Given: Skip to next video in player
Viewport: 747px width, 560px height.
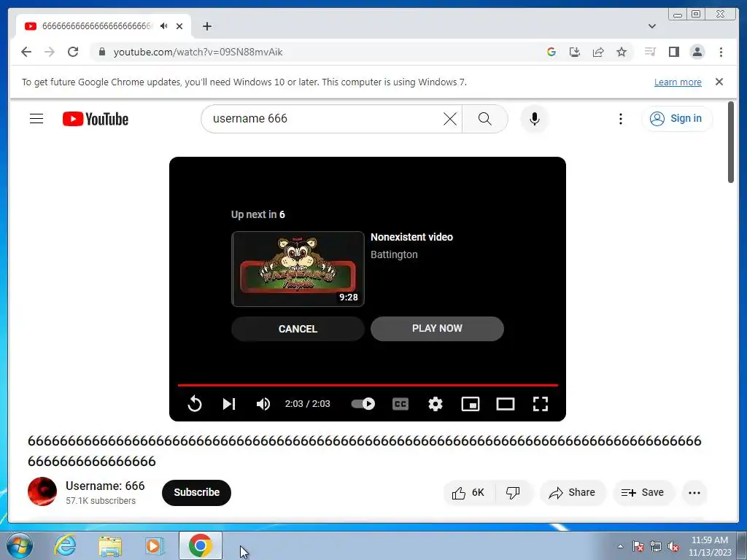Looking at the screenshot, I should (x=229, y=404).
